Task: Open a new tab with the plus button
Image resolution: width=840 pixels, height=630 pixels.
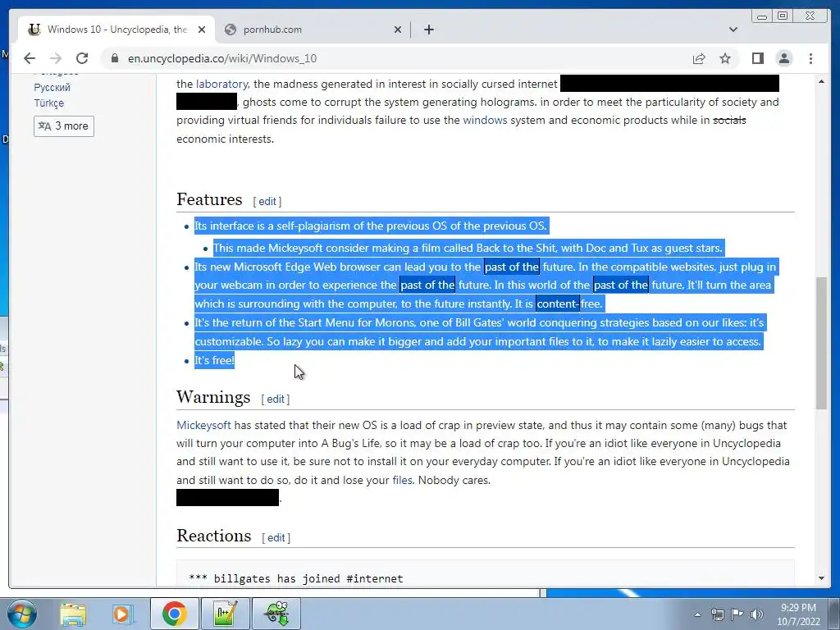Action: [428, 30]
